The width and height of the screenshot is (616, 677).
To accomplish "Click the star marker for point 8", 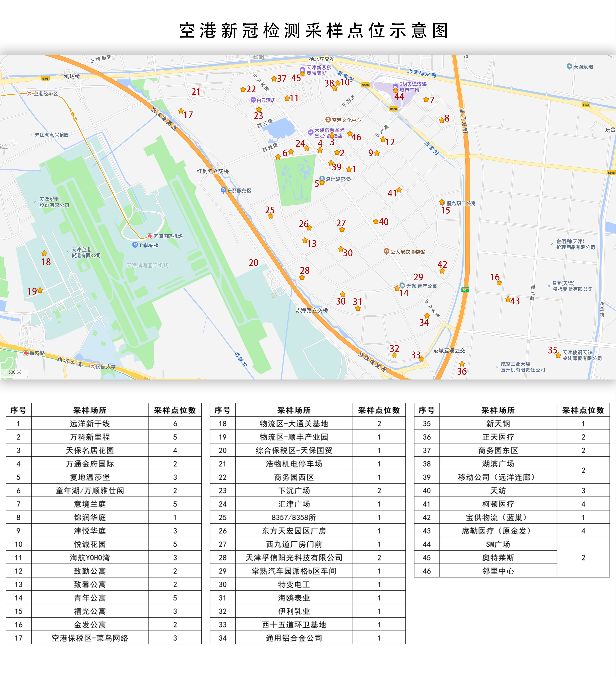I will click(x=442, y=120).
